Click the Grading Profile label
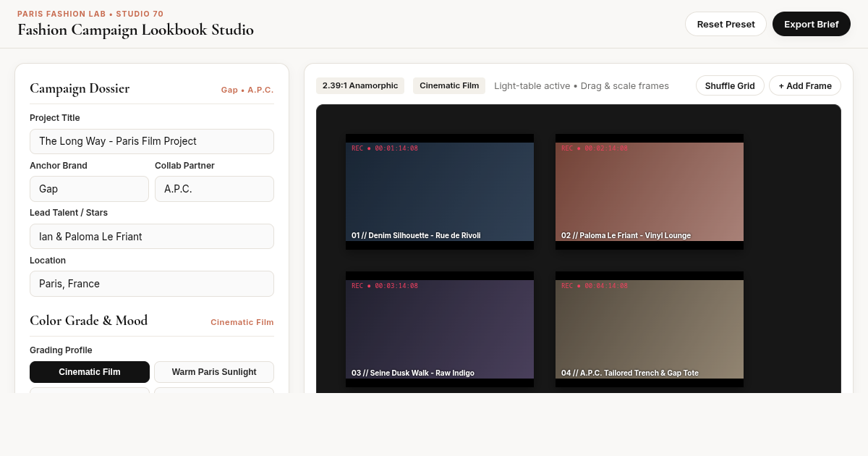868x456 pixels. 61,350
